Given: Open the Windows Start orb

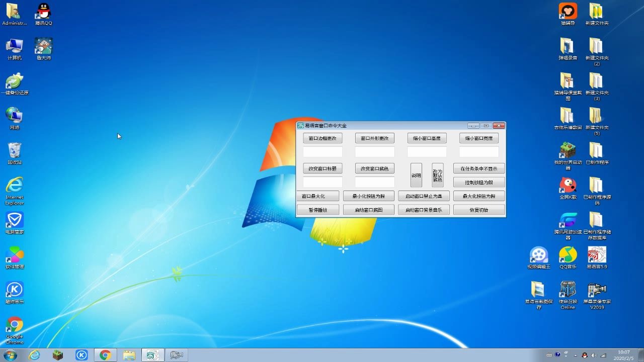Looking at the screenshot, I should click(x=10, y=355).
